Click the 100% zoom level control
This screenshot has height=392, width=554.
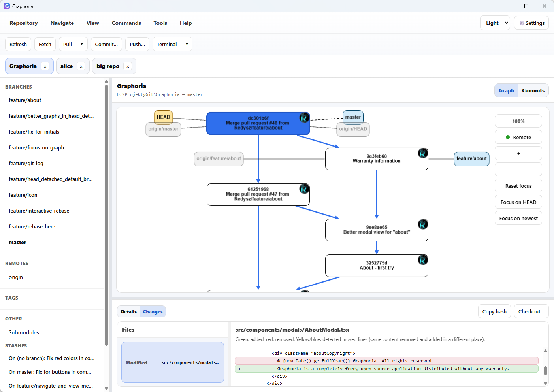pos(518,121)
